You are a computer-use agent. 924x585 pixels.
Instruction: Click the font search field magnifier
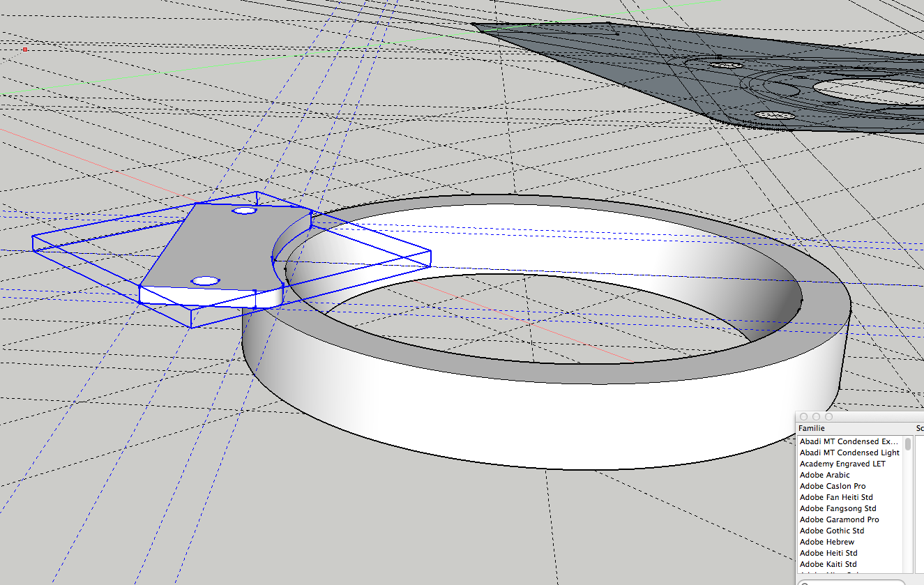pyautogui.click(x=805, y=583)
